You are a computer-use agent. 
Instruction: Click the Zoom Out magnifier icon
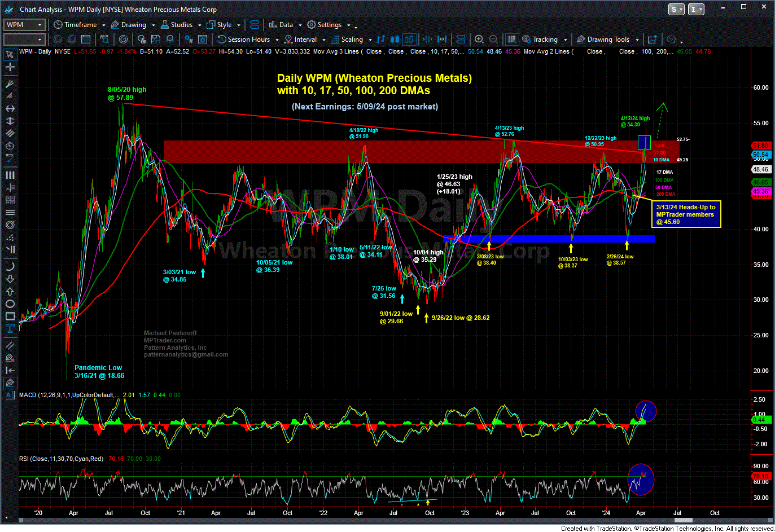494,39
